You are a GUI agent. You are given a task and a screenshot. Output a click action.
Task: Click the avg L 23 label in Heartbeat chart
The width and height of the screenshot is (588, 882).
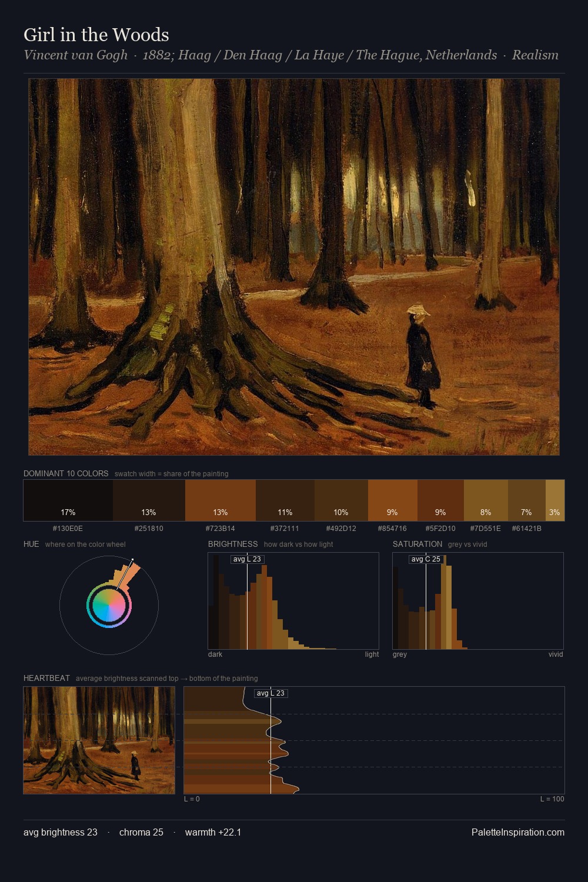pyautogui.click(x=270, y=693)
